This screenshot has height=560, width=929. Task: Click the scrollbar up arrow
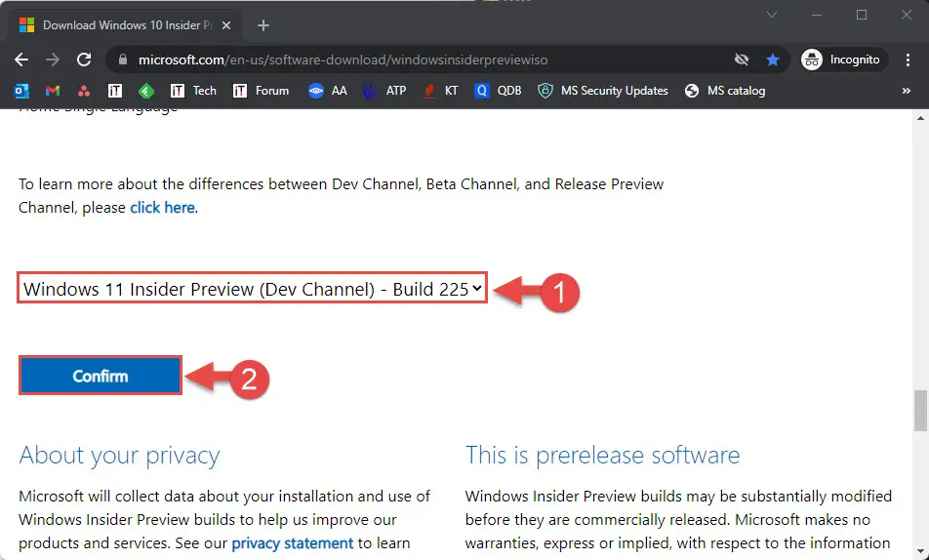[x=920, y=118]
